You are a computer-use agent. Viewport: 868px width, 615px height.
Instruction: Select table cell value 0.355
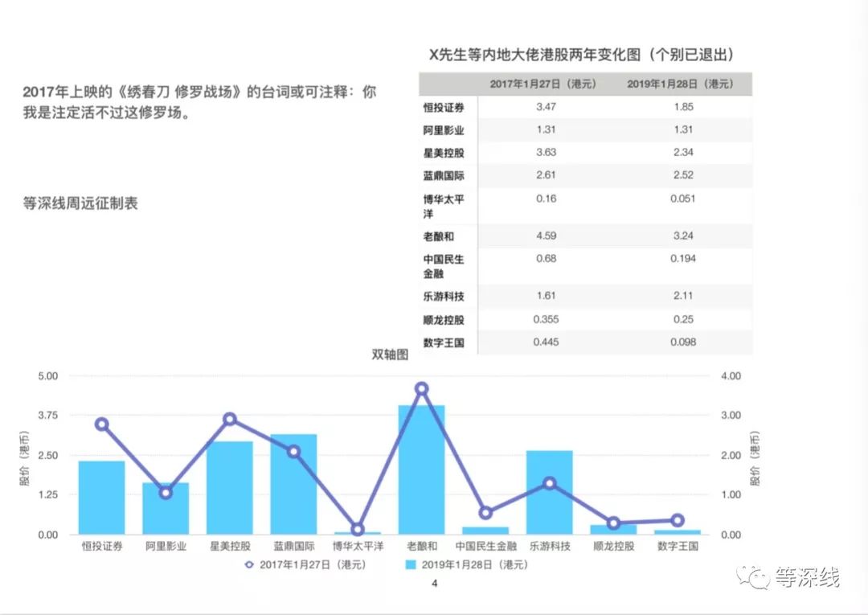[546, 319]
